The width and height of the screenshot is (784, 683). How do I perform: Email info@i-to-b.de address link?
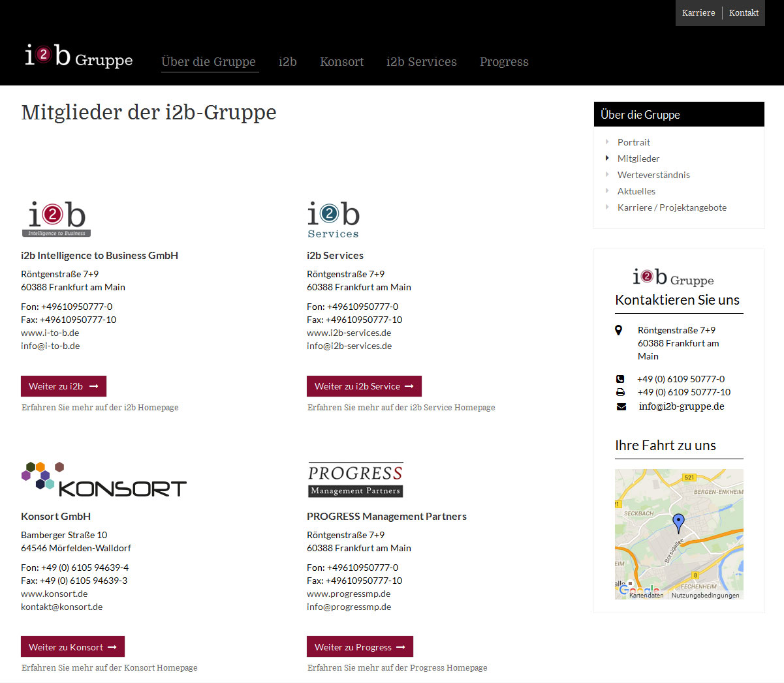[50, 346]
